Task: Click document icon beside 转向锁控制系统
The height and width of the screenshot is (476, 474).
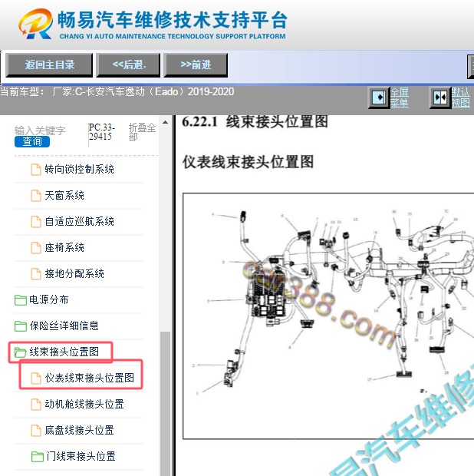Action: [x=36, y=170]
